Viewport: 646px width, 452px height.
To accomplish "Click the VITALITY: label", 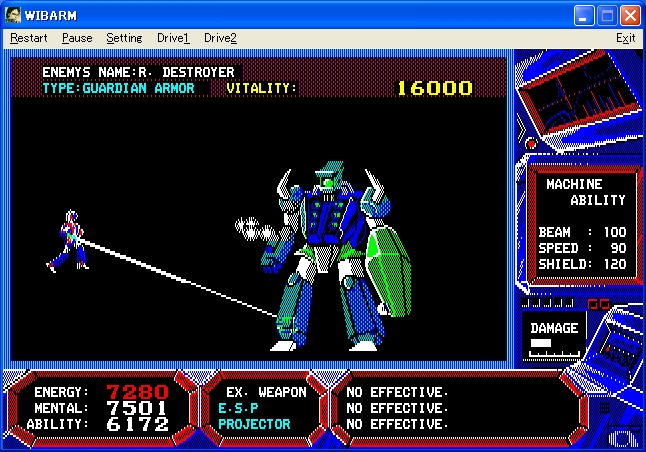I will click(x=261, y=88).
